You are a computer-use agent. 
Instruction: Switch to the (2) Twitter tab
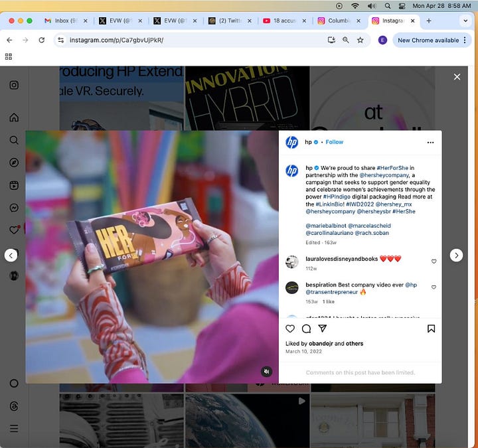tap(230, 21)
